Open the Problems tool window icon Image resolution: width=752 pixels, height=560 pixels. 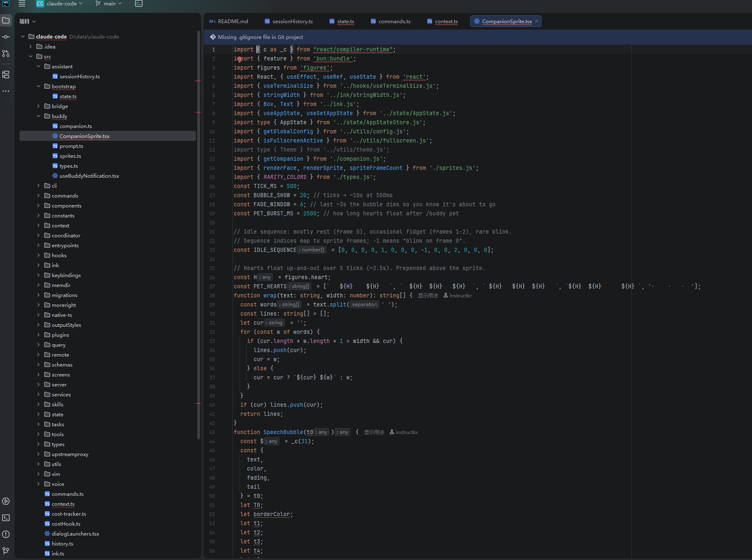[6, 534]
